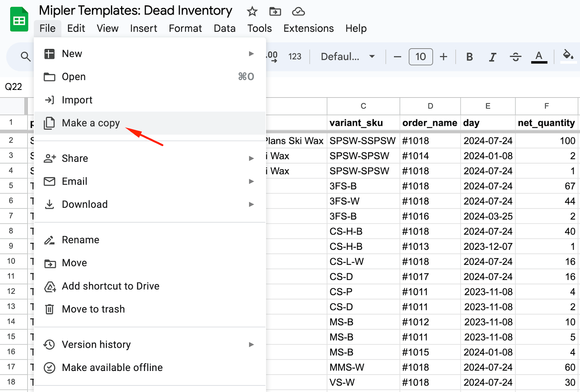
Task: Click Rename in the File menu
Action: pyautogui.click(x=80, y=240)
